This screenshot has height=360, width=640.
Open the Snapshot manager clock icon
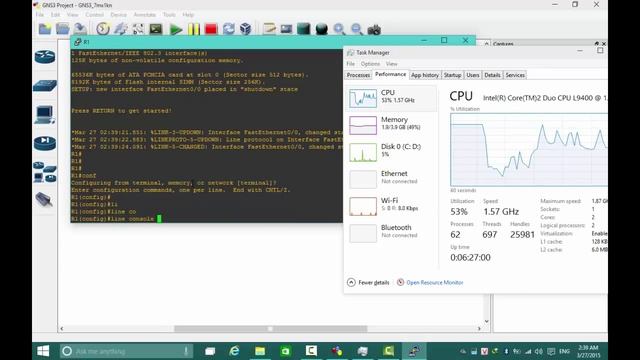point(103,29)
